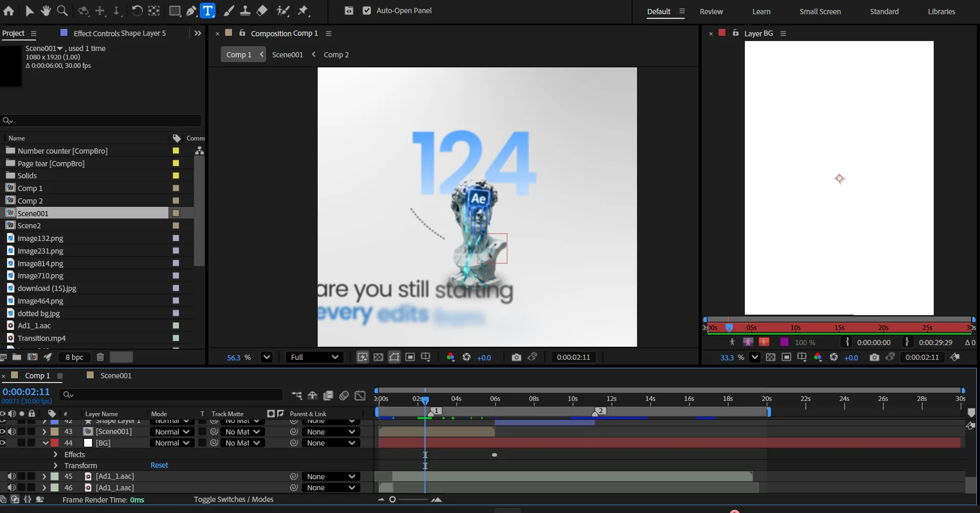The image size is (980, 513).
Task: Click the timeline zoom slider
Action: [392, 499]
